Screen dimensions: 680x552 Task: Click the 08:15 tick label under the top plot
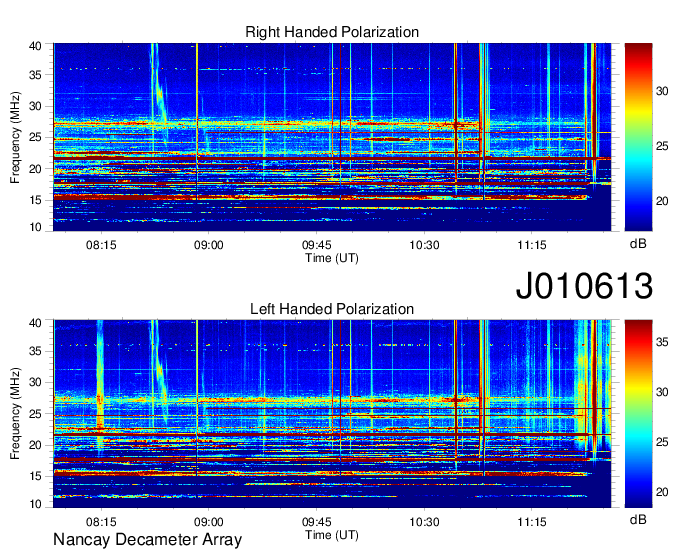(101, 245)
